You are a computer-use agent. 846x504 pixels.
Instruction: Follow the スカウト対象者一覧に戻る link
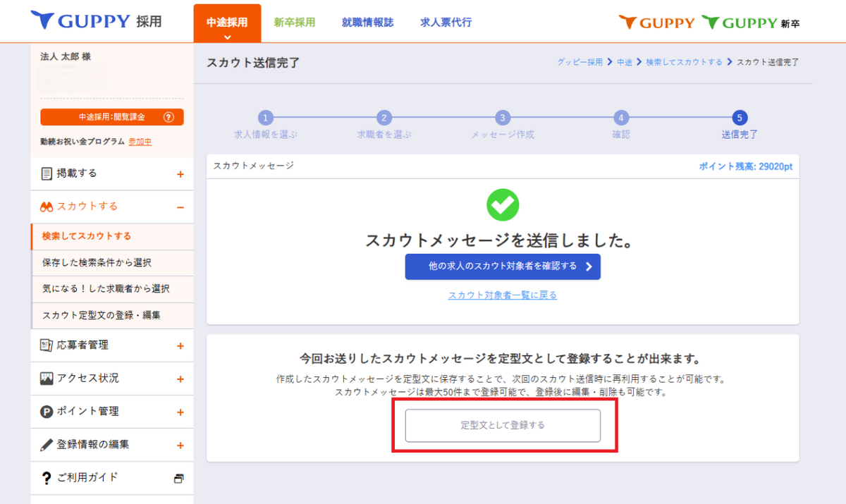(503, 295)
